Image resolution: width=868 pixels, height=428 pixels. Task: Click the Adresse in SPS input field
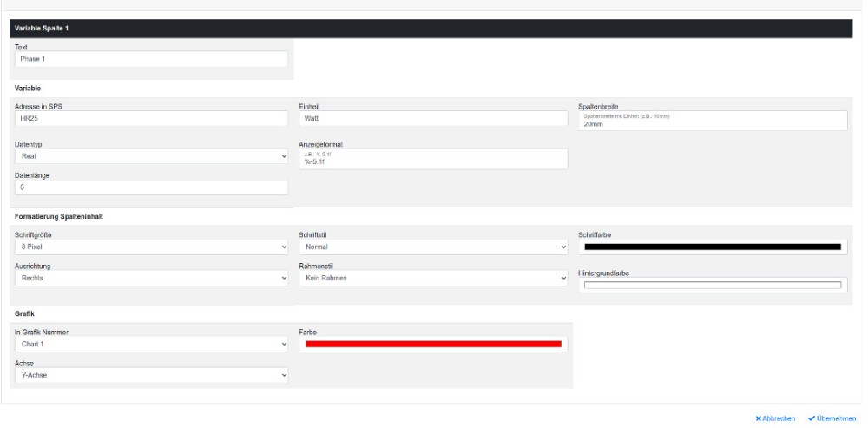pos(151,119)
